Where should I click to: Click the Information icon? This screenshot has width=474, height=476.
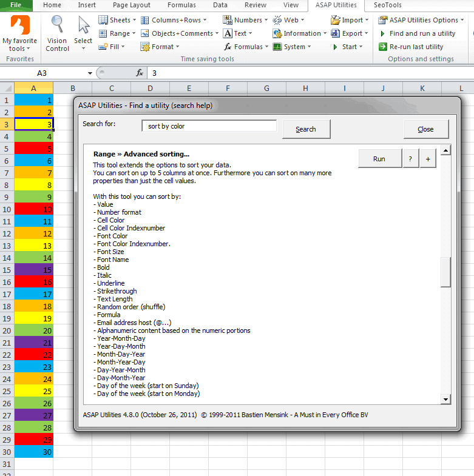(x=277, y=33)
